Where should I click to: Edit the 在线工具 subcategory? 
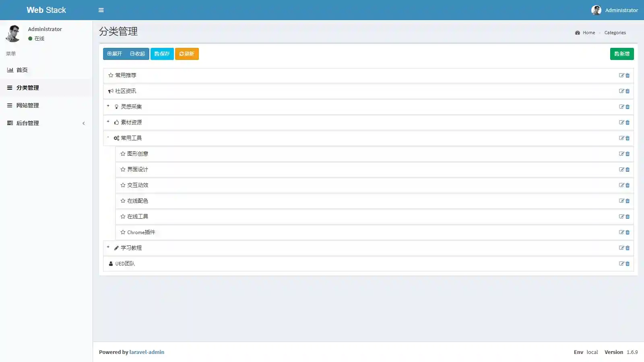621,216
